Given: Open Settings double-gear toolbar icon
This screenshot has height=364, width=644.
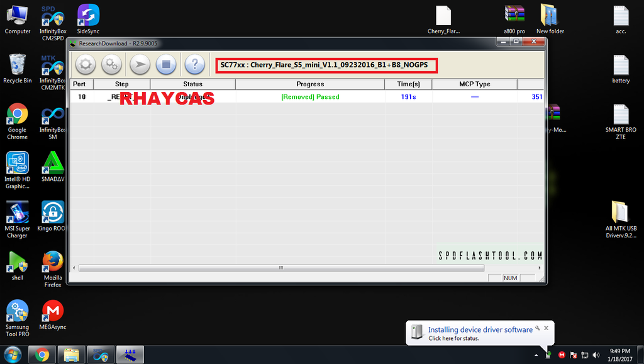Looking at the screenshot, I should 112,64.
